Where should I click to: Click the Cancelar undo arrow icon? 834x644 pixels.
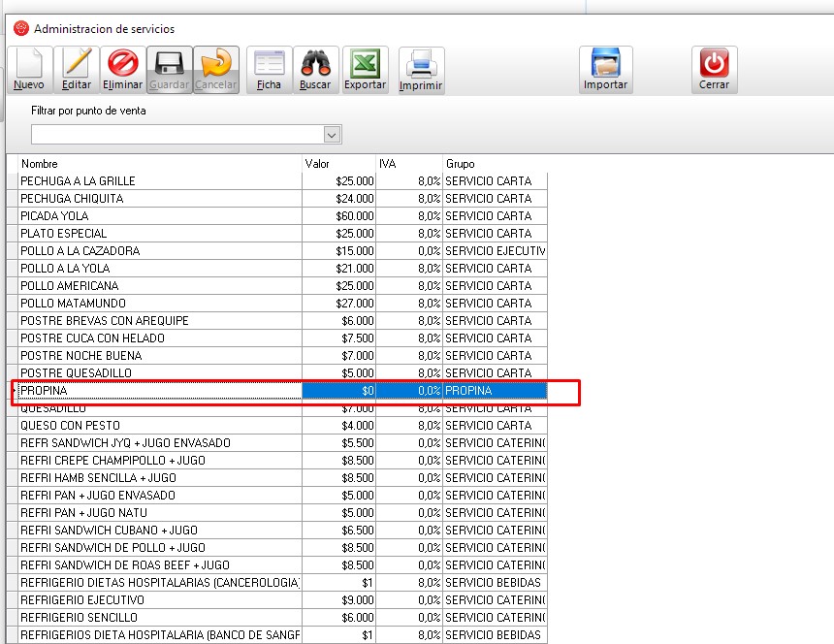click(215, 69)
